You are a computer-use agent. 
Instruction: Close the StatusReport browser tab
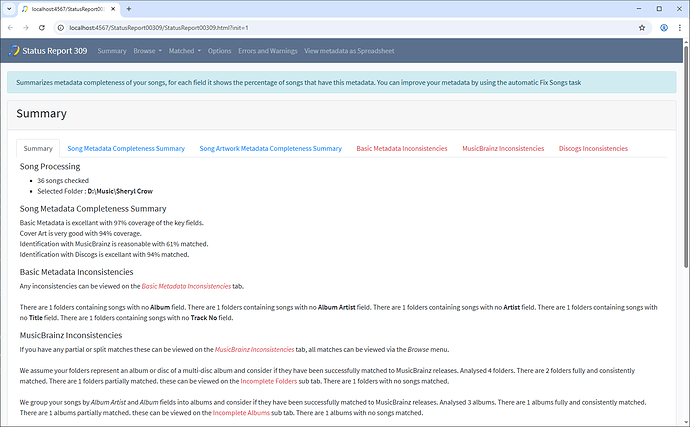click(113, 9)
